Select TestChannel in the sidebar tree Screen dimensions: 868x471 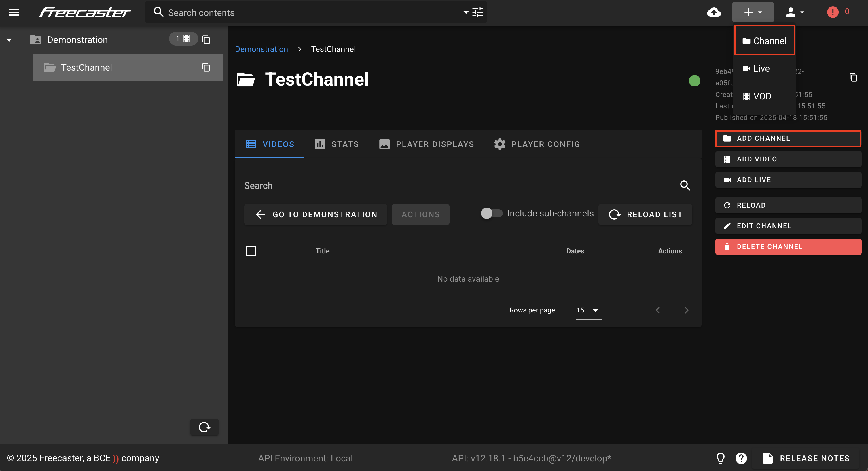(128, 67)
